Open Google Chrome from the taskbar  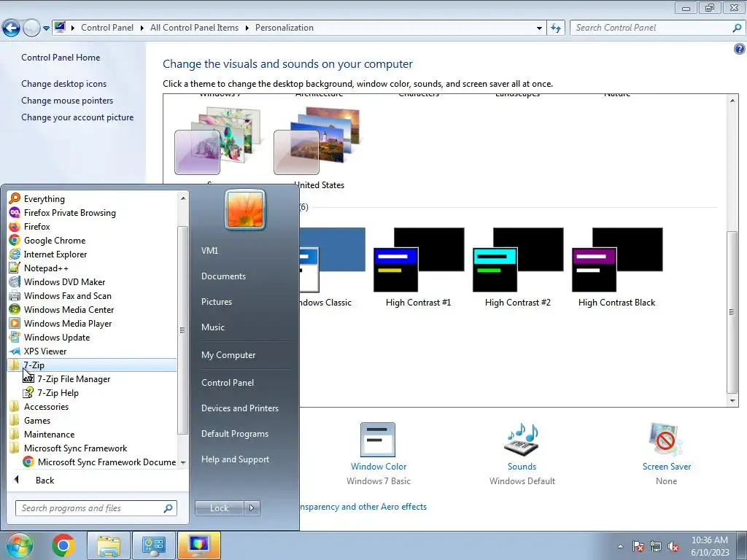coord(63,545)
